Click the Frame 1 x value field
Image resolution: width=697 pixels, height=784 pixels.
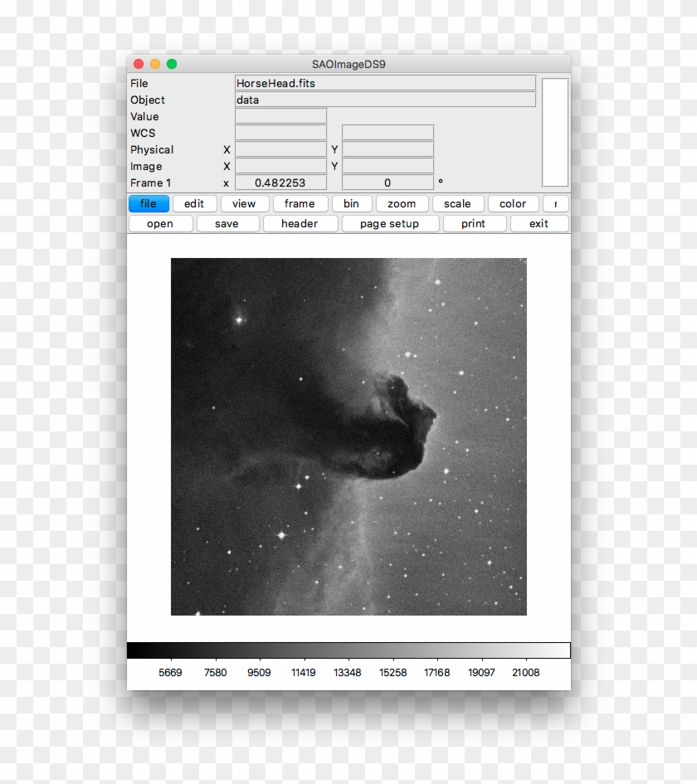click(280, 183)
